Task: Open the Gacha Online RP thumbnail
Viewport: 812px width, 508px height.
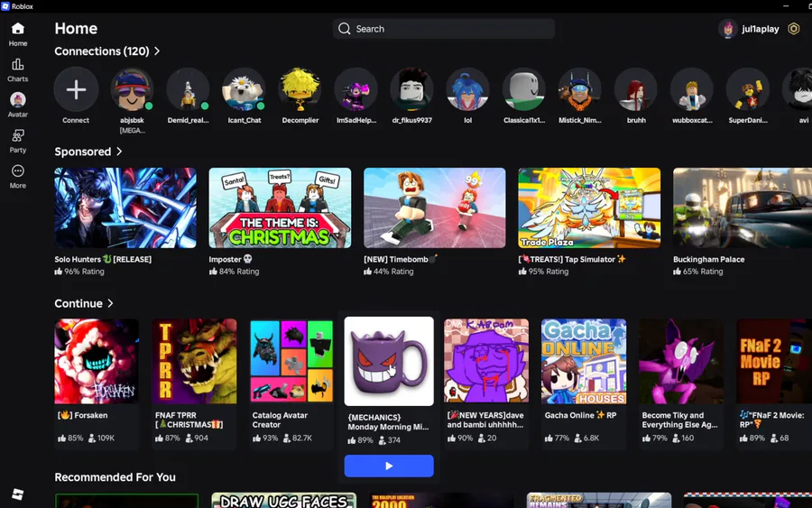Action: [584, 361]
